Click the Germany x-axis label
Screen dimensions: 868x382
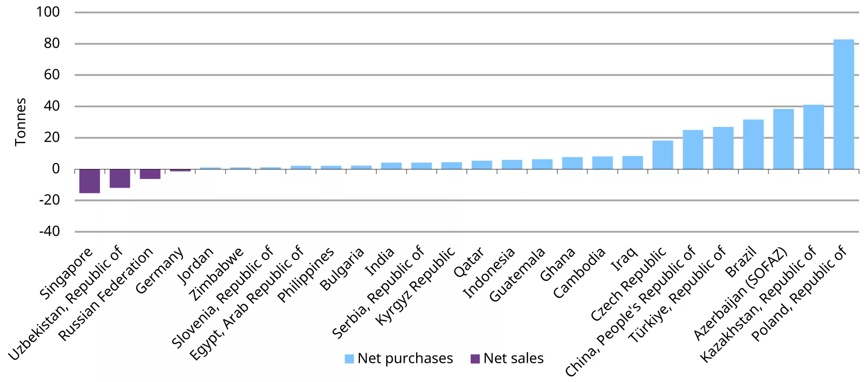point(160,270)
